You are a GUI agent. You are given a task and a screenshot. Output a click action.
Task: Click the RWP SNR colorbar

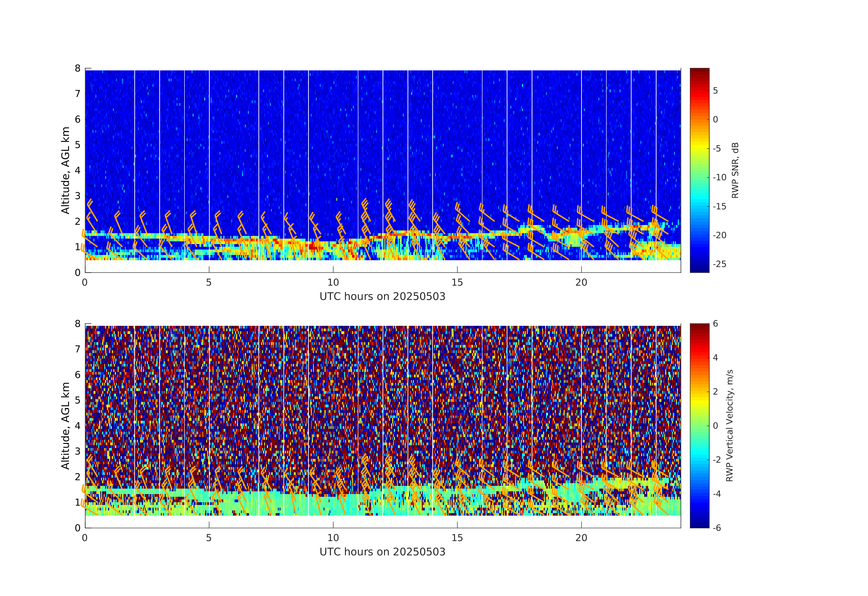point(699,170)
